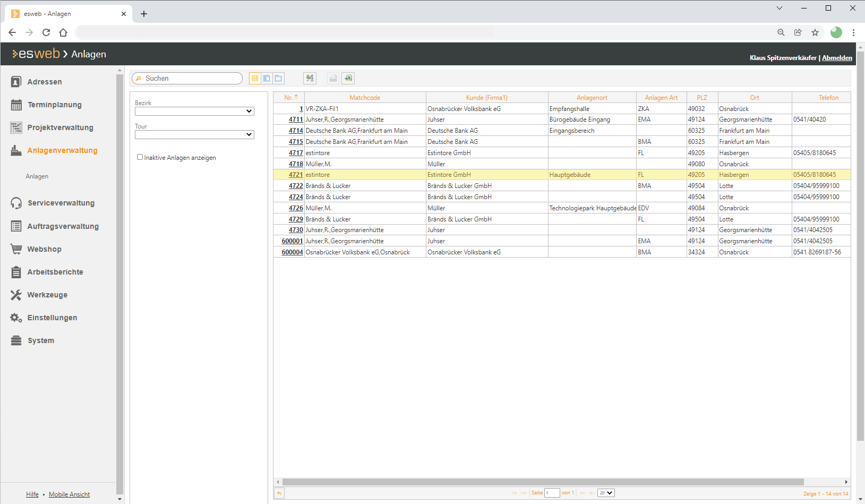Image resolution: width=865 pixels, height=504 pixels.
Task: Click the table's horizontal scrollbar
Action: pos(543,482)
